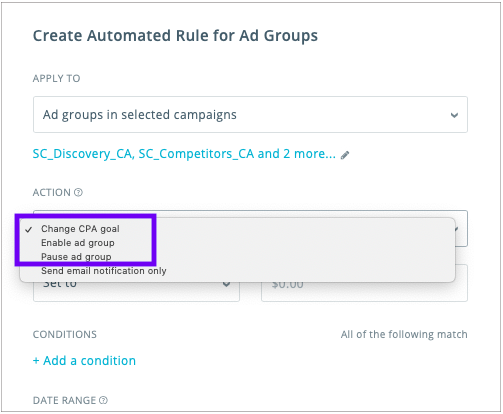Click Add a condition link

pyautogui.click(x=84, y=361)
